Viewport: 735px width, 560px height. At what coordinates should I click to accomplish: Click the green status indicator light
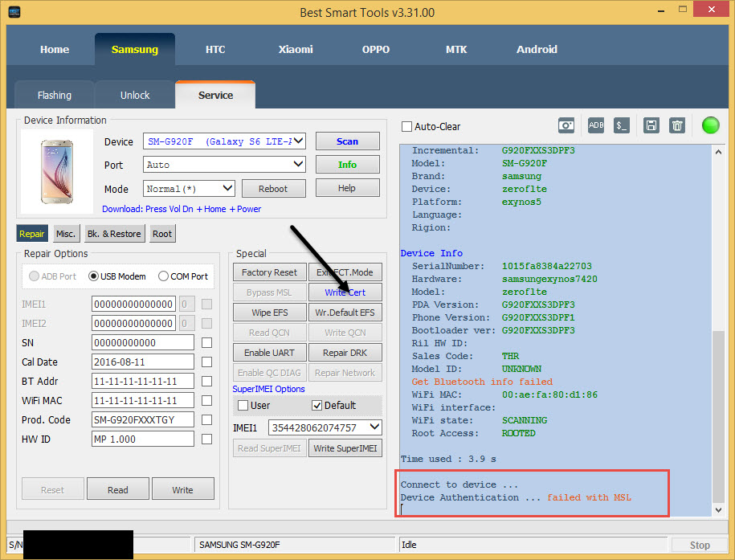(x=710, y=125)
